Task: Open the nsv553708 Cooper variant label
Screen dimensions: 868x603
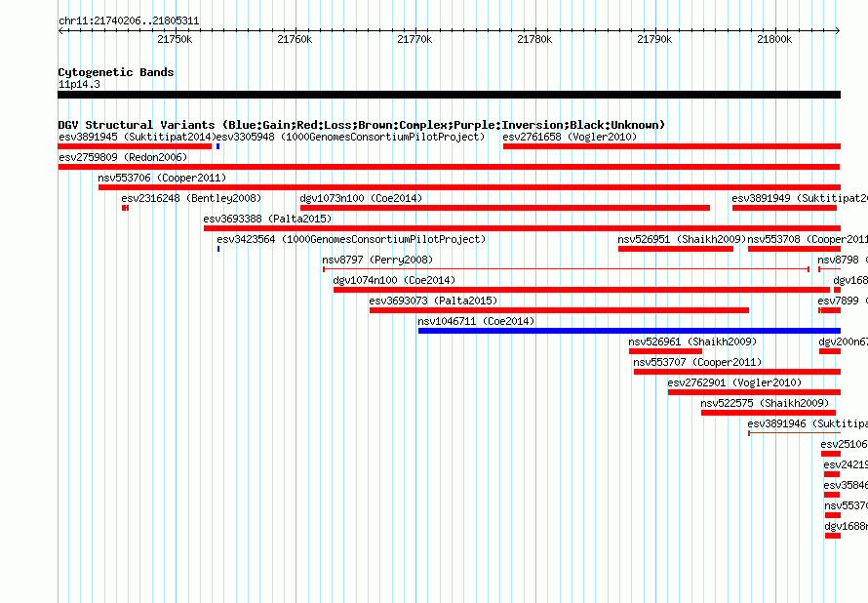Action: tap(808, 239)
